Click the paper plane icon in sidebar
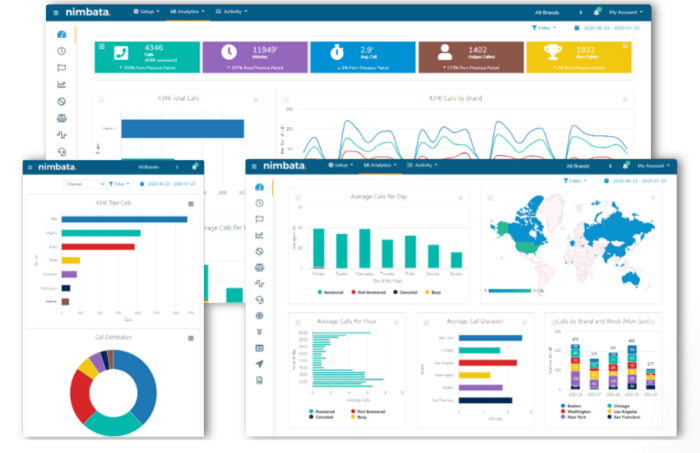700x453 pixels. tap(260, 364)
